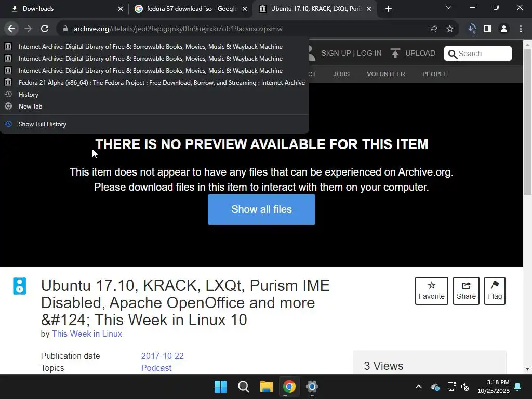Click the scrollbar up arrow
532x399 pixels.
tap(528, 44)
